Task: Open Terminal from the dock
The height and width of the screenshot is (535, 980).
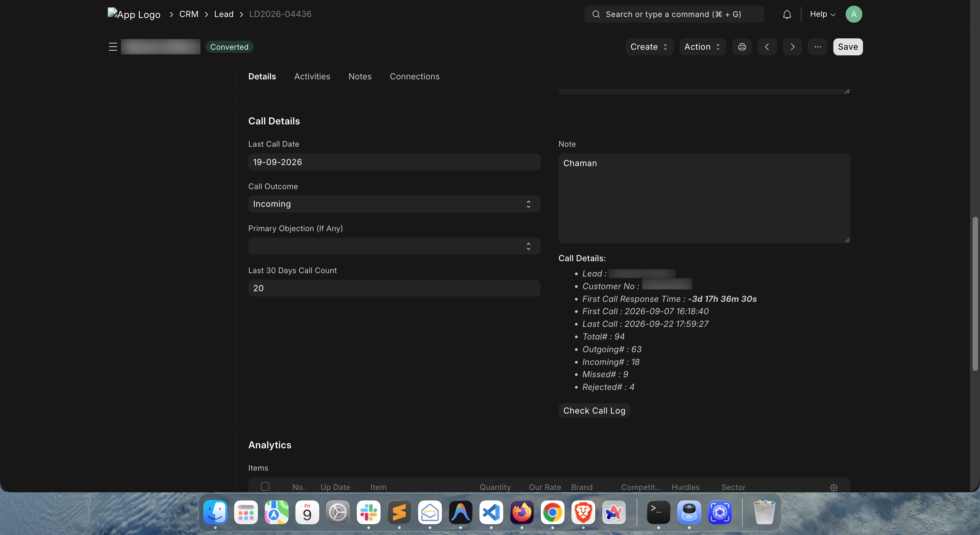Action: [658, 512]
